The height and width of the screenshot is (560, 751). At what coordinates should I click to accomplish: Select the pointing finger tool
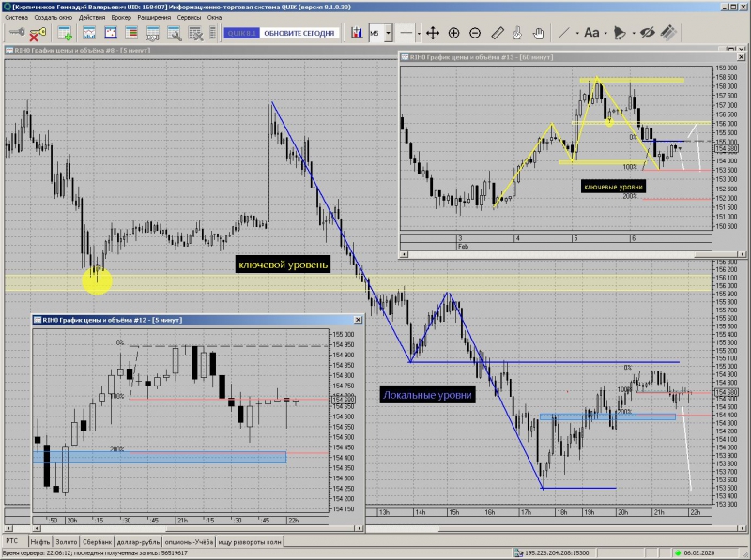[517, 33]
